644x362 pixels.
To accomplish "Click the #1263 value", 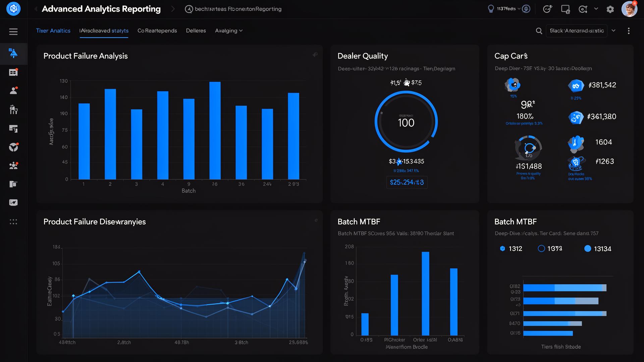I will click(x=605, y=162).
